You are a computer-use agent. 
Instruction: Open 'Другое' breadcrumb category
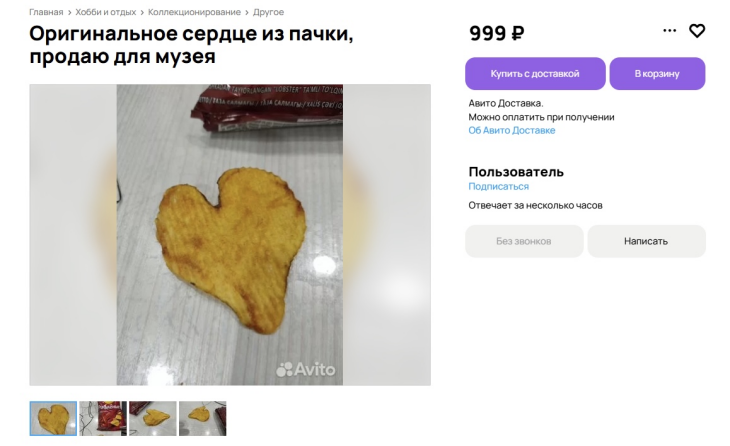tap(268, 12)
